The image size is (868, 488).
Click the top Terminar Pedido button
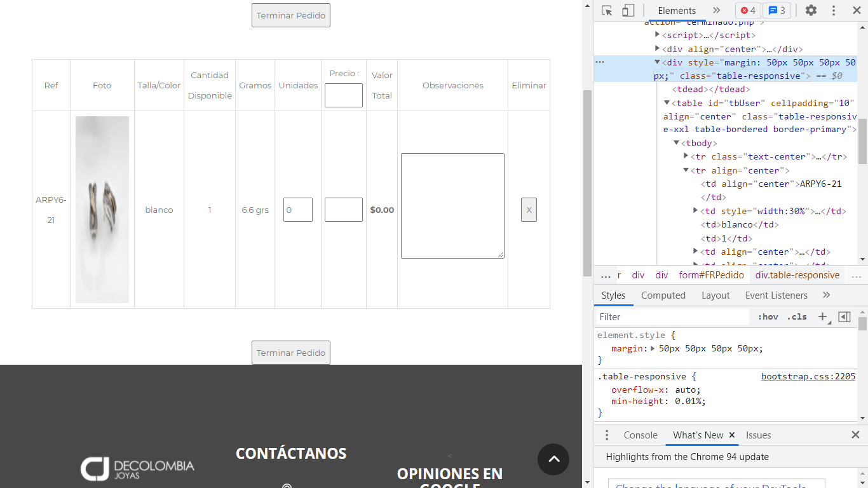pyautogui.click(x=291, y=15)
